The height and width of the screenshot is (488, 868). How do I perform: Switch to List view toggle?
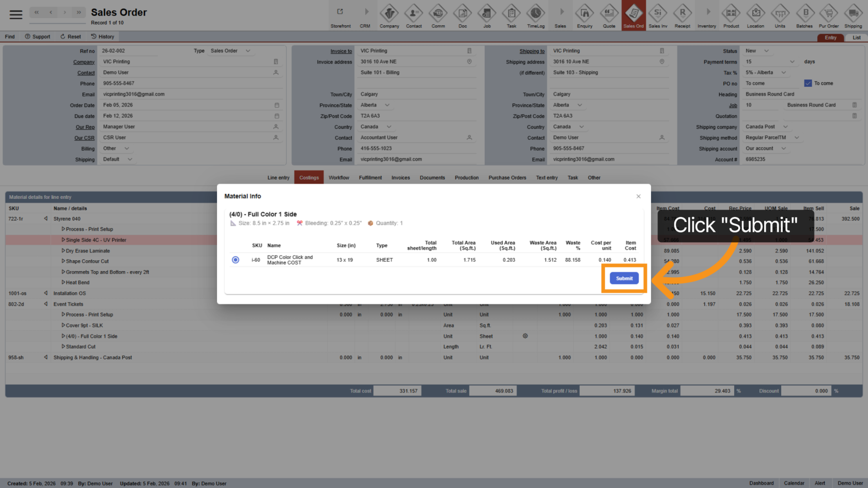(856, 38)
